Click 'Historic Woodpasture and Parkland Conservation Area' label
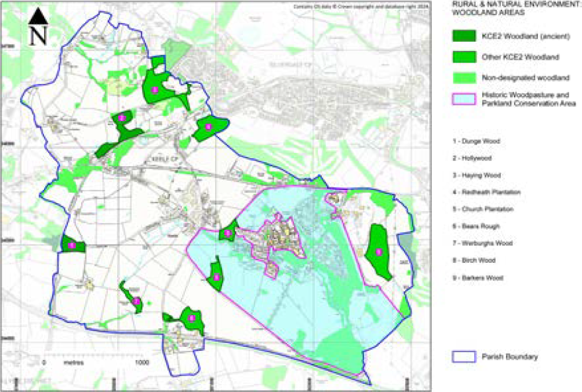This screenshot has width=582, height=392. pos(529,99)
